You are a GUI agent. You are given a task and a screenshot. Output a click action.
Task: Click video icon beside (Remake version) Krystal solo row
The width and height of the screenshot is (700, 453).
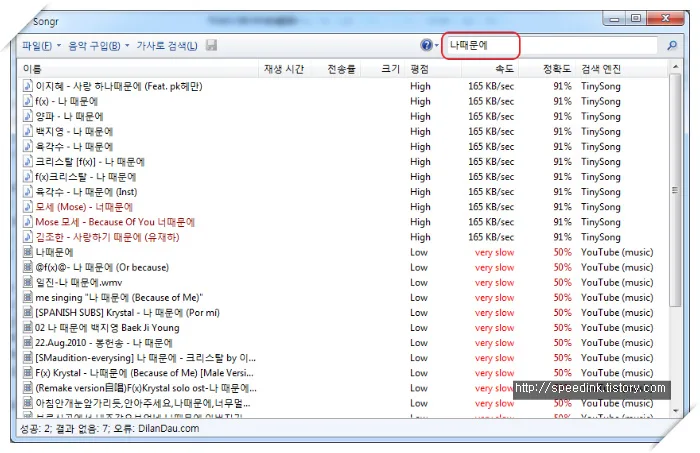[x=28, y=388]
